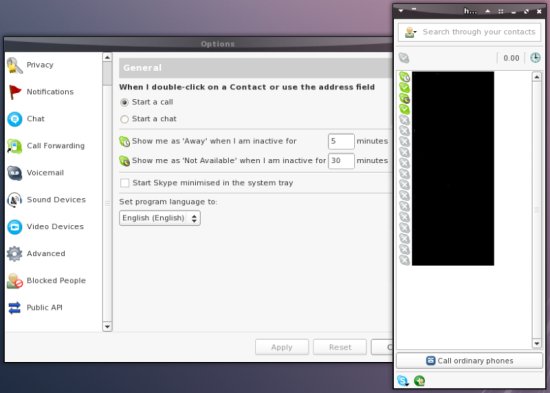Open Blocked People settings icon

tap(15, 281)
